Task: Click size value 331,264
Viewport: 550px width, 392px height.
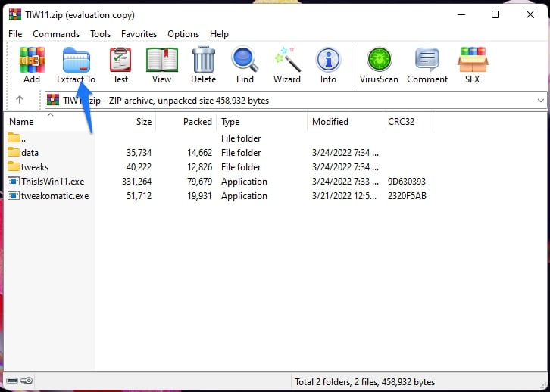Action: (x=137, y=182)
